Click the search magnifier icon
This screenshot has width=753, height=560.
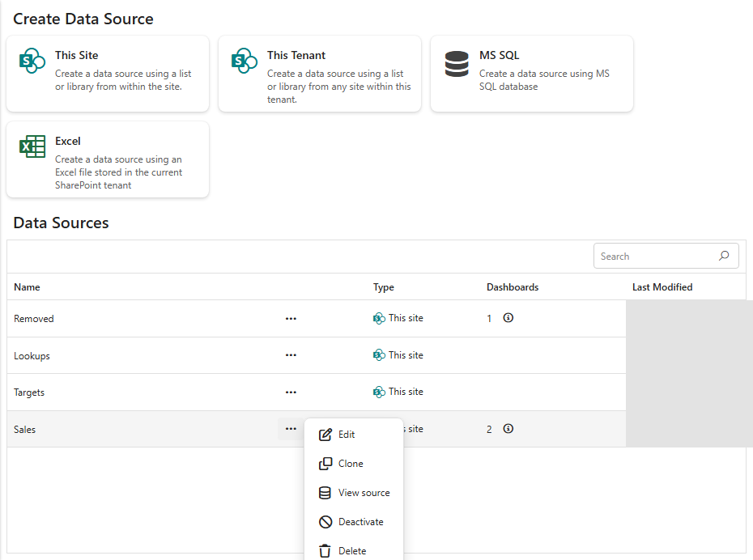pyautogui.click(x=724, y=256)
